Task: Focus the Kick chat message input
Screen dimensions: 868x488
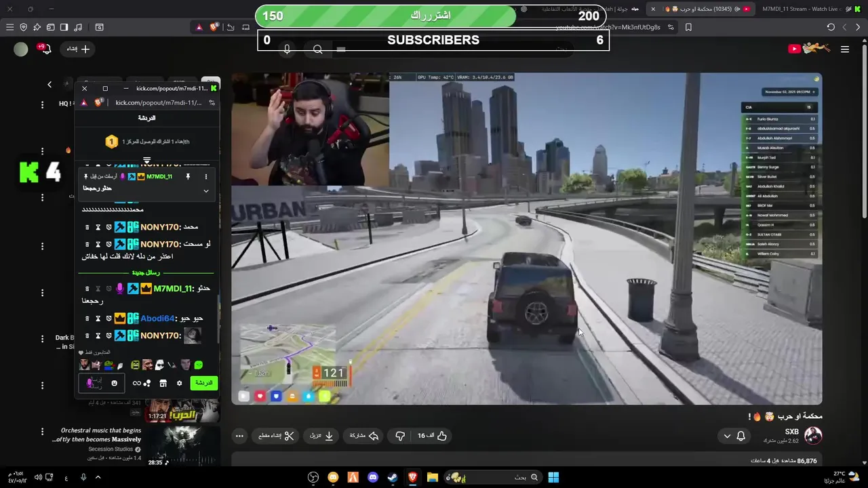Action: (x=100, y=384)
